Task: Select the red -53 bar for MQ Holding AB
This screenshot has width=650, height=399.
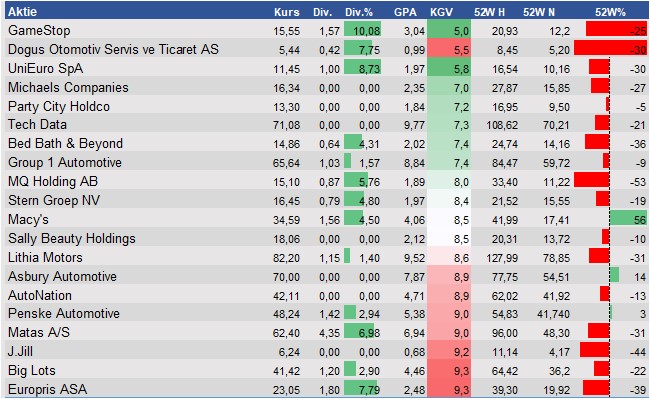Action: tap(592, 181)
